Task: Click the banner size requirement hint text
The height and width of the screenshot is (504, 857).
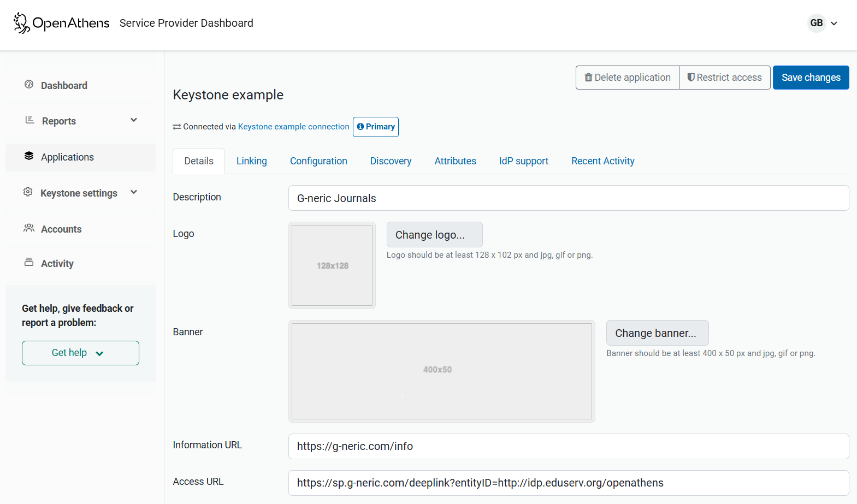Action: point(711,353)
